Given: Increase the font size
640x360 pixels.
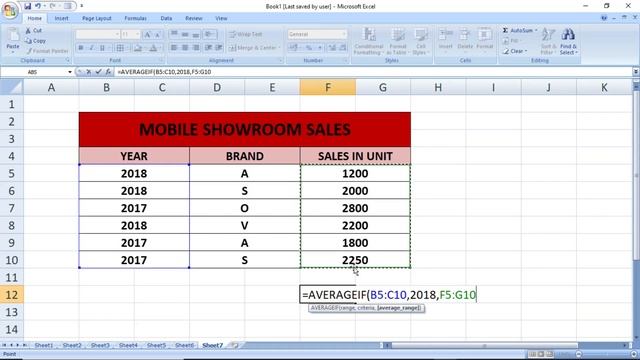Looking at the screenshot, I should [x=147, y=35].
